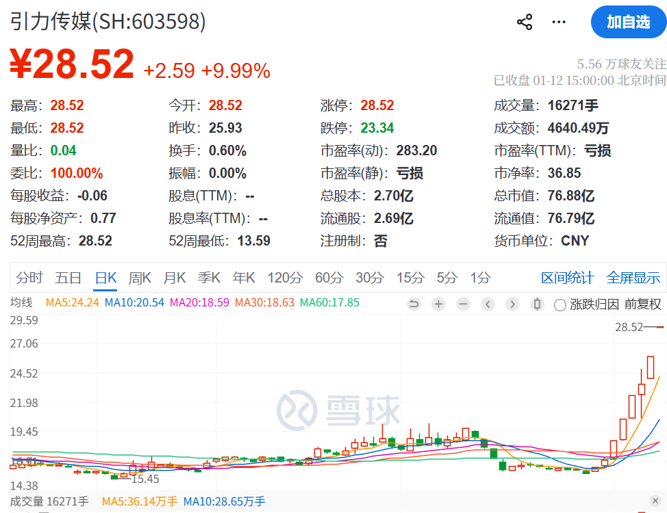Image resolution: width=667 pixels, height=513 pixels.
Task: Click the 加自选 button
Action: click(x=626, y=21)
